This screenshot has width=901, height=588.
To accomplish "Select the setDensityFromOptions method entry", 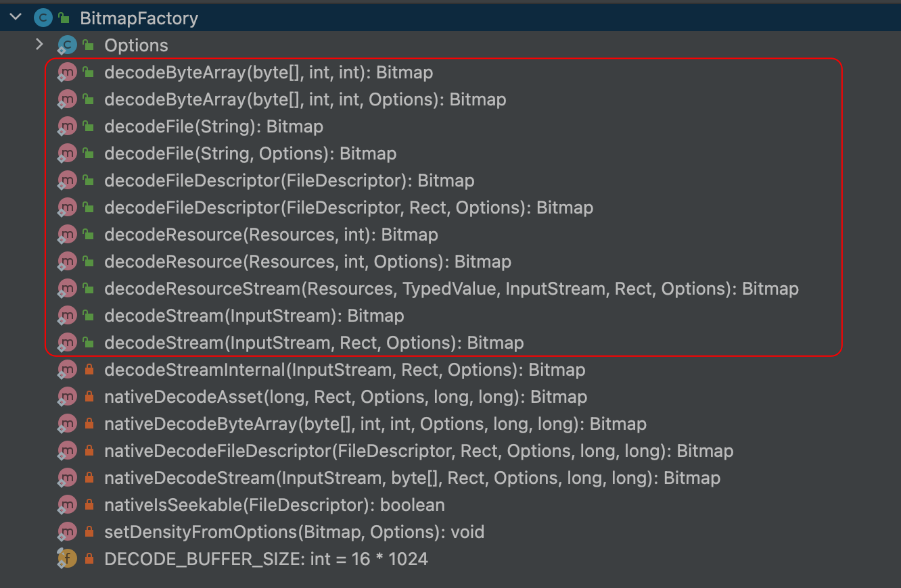I will (294, 531).
